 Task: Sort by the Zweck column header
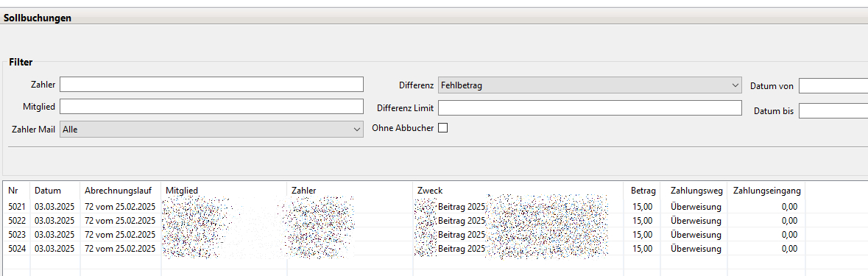519,191
